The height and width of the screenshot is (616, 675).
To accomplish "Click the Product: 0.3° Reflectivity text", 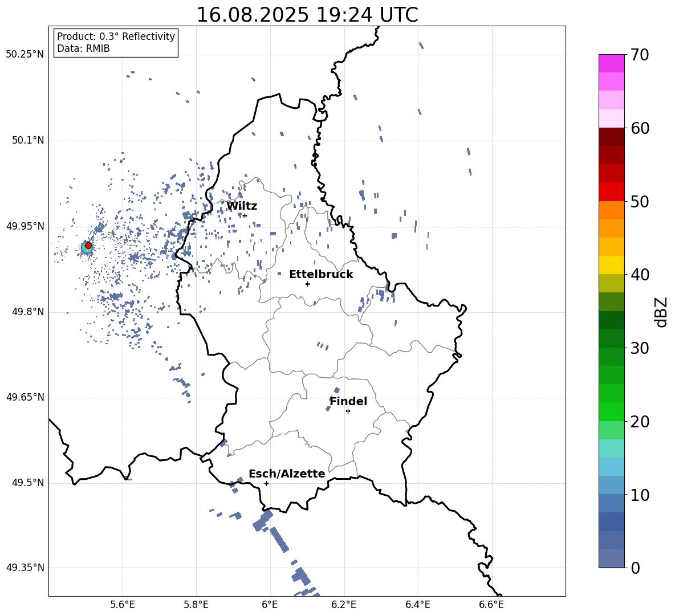I will pos(116,36).
